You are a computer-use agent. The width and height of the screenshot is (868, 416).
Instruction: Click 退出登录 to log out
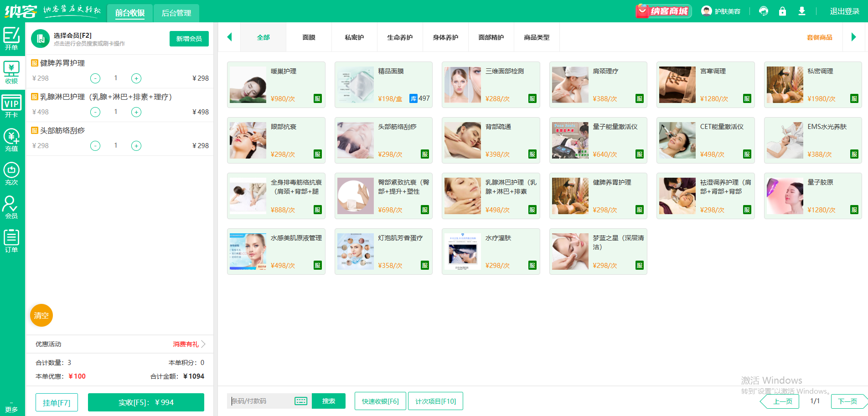tap(844, 11)
